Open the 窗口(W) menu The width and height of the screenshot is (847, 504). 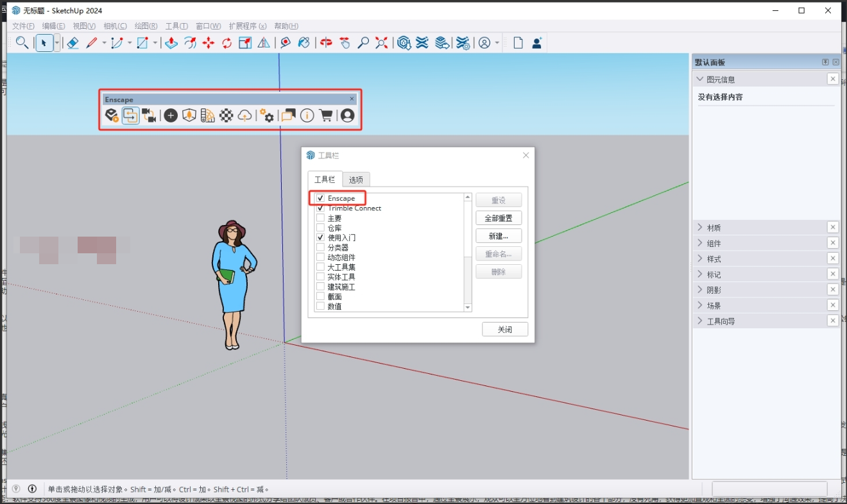coord(209,26)
